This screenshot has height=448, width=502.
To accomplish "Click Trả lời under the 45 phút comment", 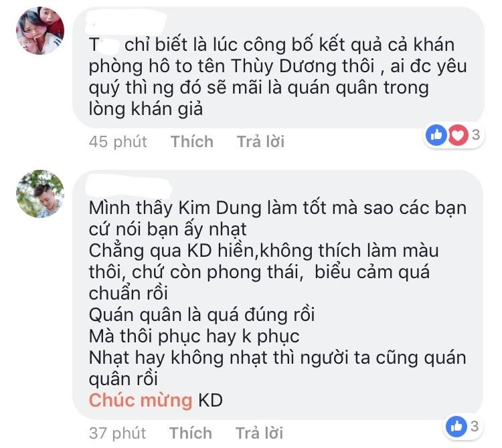I will click(x=260, y=141).
